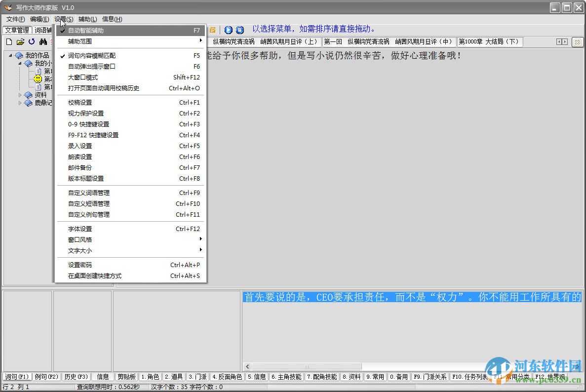
Task: Click the smiley face icon beside the second chapter
Action: tap(38, 79)
